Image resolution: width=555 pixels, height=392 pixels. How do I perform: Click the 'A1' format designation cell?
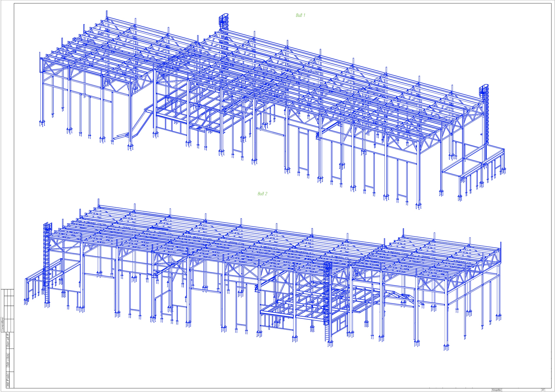(x=543, y=390)
